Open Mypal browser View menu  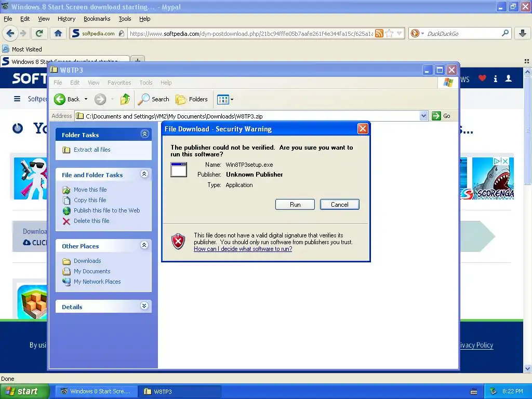point(44,19)
